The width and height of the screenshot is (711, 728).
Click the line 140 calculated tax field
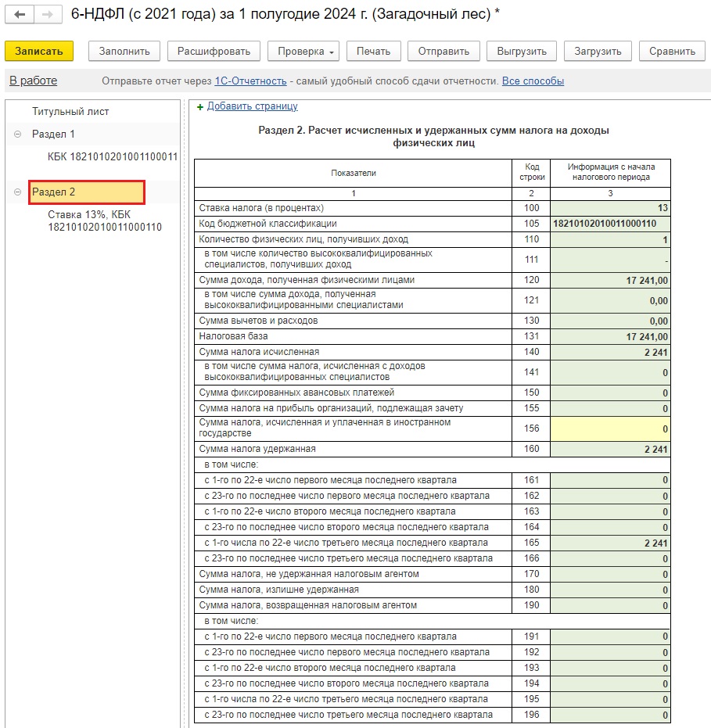point(610,353)
